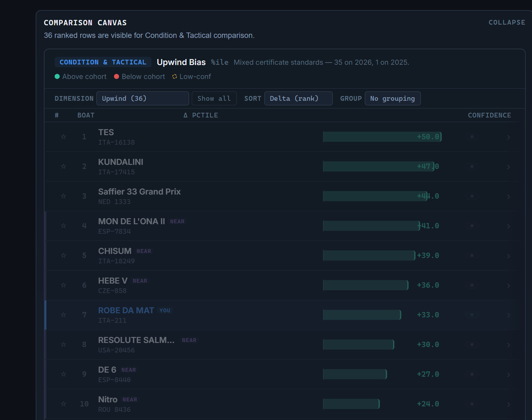Click the Below cohort legend item
532x420 pixels.
140,76
